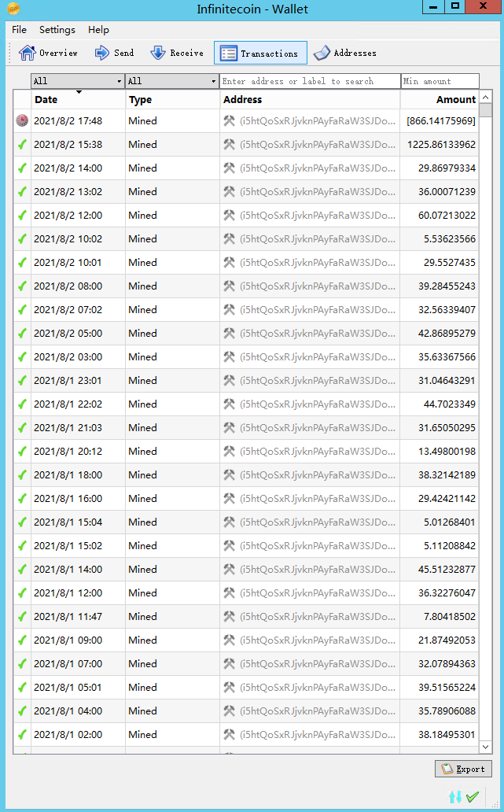
Task: Select amount 21.87492053
Action: [x=447, y=640]
